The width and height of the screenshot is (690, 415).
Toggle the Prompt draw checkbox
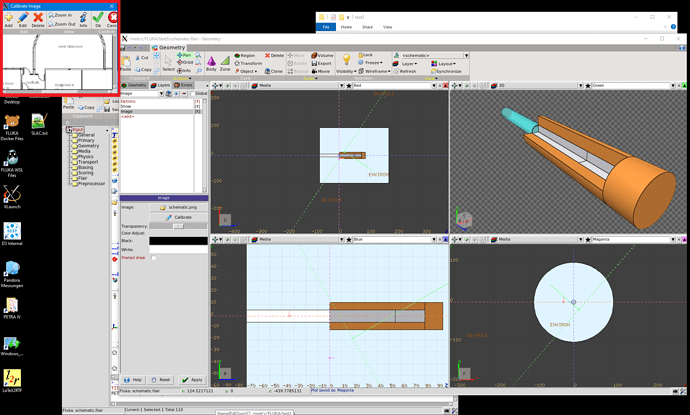153,258
